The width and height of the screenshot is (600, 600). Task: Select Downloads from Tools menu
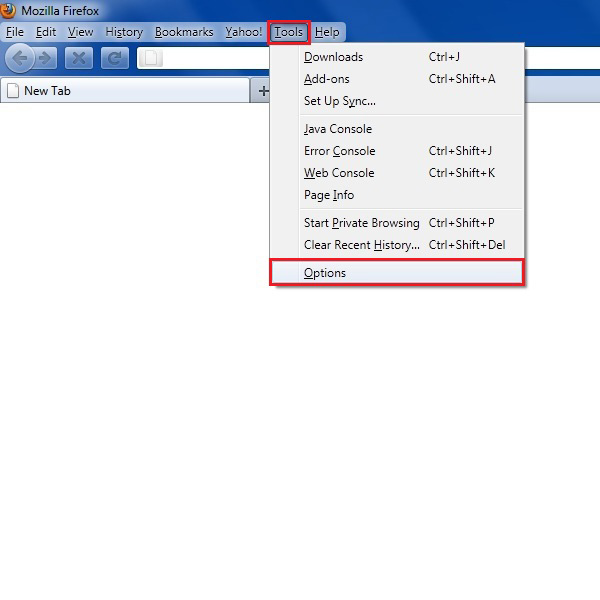(x=397, y=57)
